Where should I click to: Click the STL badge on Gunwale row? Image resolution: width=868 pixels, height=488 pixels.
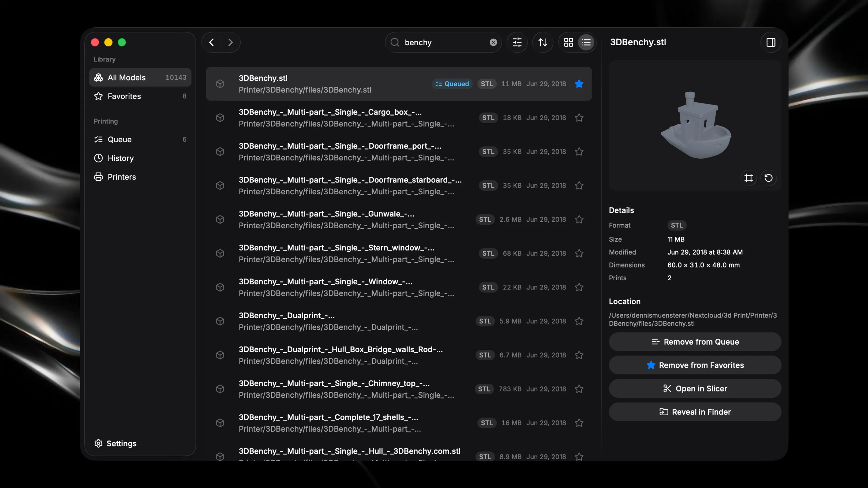pos(485,220)
